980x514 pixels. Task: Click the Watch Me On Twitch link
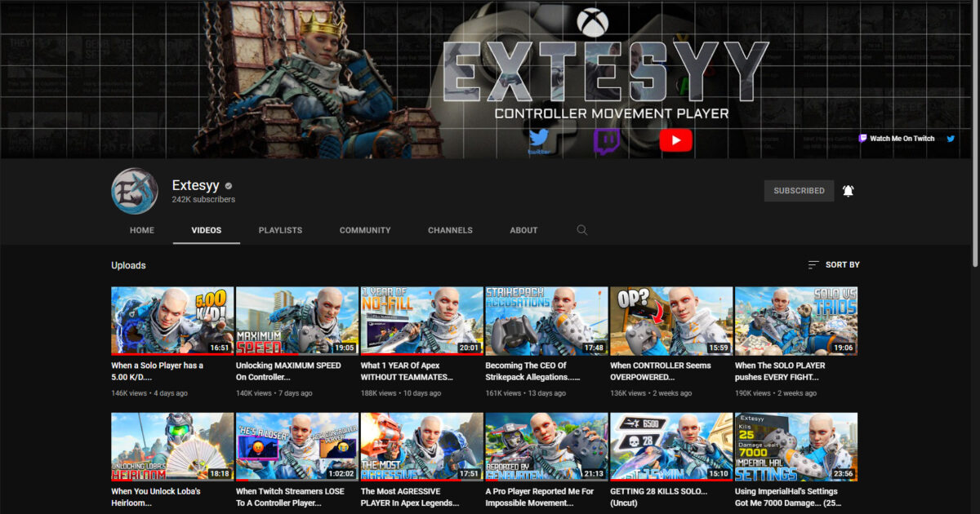[x=902, y=139]
